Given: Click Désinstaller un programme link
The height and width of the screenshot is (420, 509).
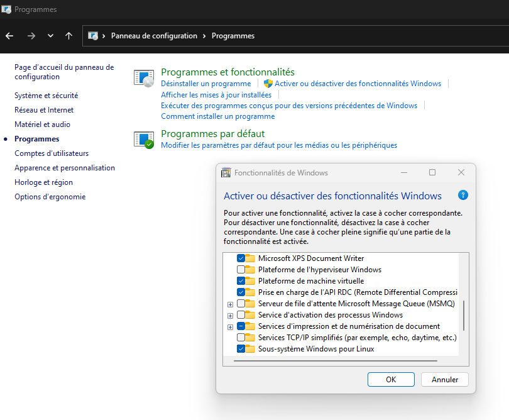Looking at the screenshot, I should (x=205, y=84).
